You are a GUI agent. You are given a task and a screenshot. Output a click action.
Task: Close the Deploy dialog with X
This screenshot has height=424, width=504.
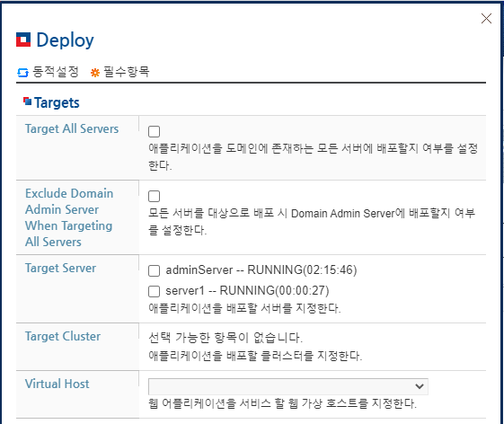(486, 19)
